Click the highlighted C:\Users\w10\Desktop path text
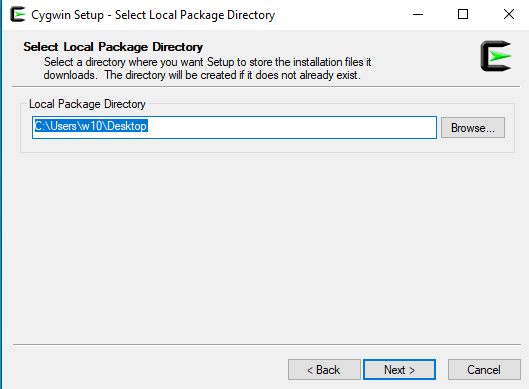529x389 pixels. click(91, 126)
